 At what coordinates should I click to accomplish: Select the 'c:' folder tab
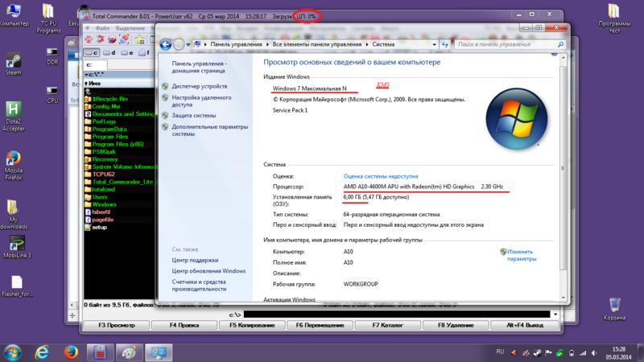(x=95, y=65)
